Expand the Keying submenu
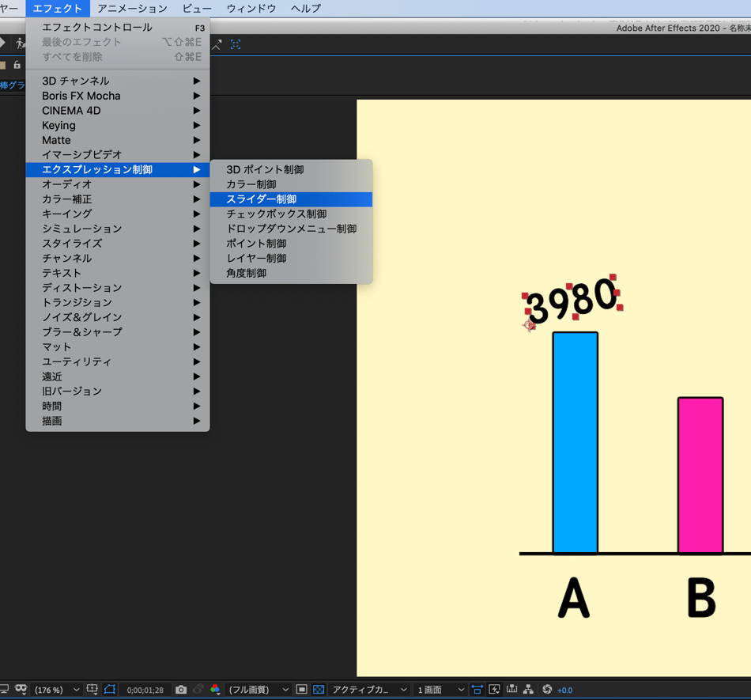751x700 pixels. 118,126
